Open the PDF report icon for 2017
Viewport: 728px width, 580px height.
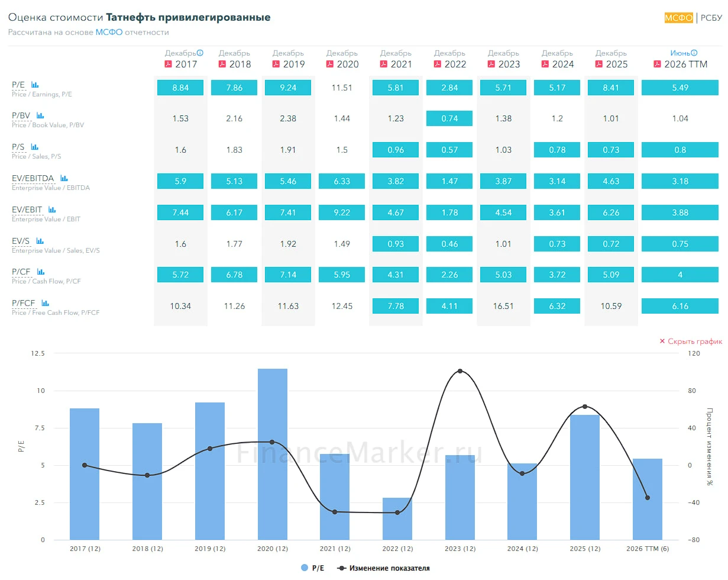(168, 64)
